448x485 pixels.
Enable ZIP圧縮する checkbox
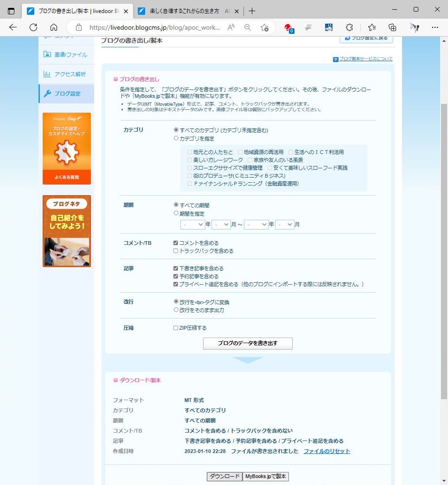[x=175, y=328]
